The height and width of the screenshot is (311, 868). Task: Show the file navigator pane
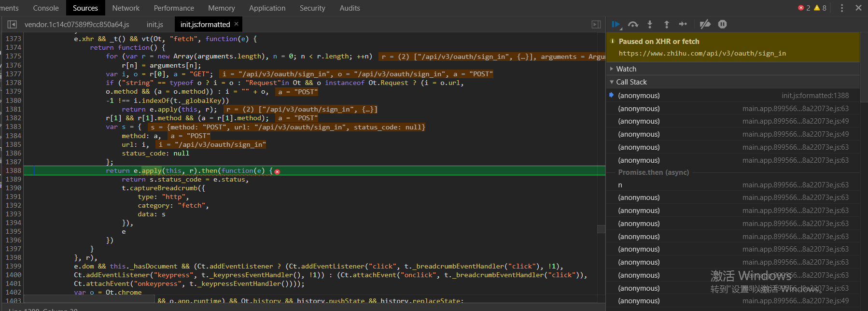coord(12,24)
